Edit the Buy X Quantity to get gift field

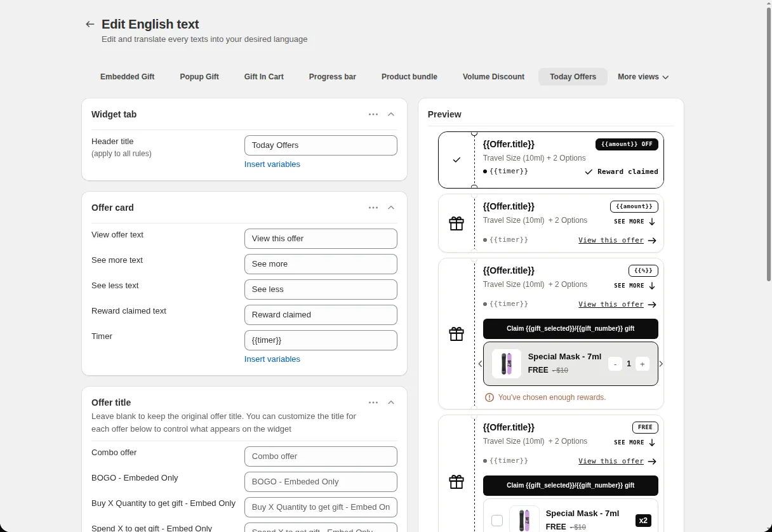click(321, 507)
